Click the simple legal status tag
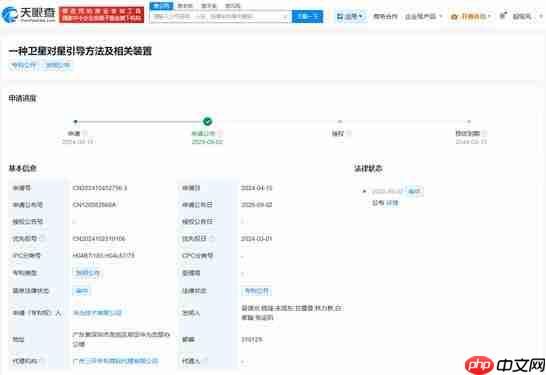 [82, 291]
